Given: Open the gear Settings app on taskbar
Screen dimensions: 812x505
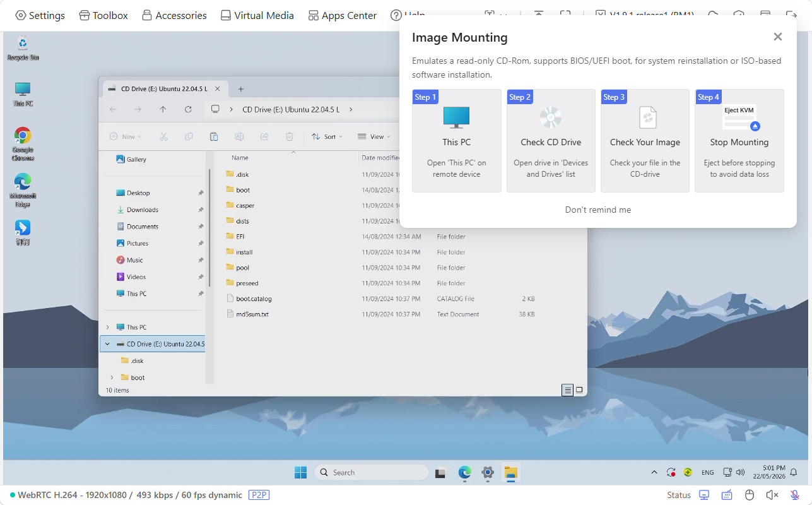Looking at the screenshot, I should point(488,472).
